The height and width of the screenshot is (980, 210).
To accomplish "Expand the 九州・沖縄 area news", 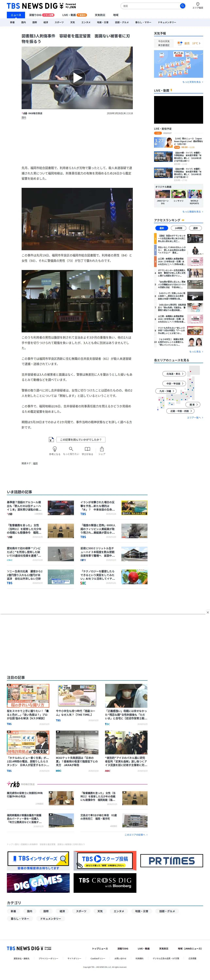I will click(166, 391).
